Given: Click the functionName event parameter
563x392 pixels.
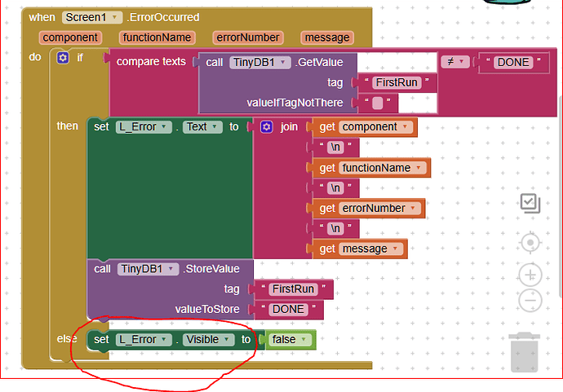Looking at the screenshot, I should click(x=157, y=37).
